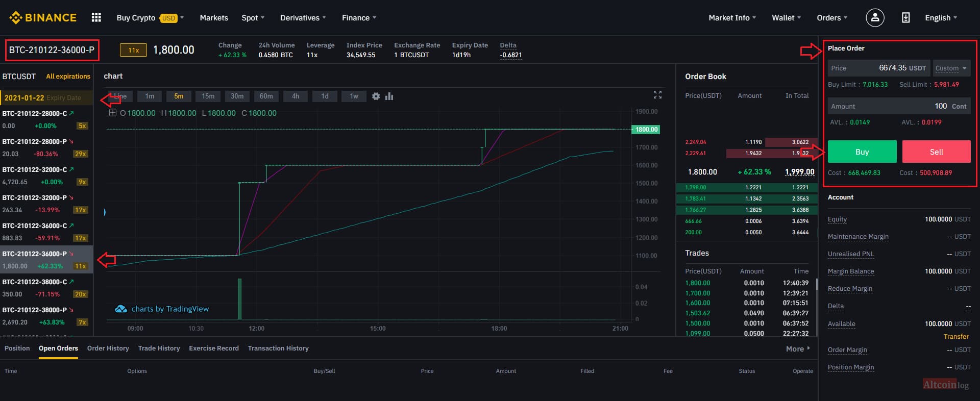The height and width of the screenshot is (401, 980).
Task: Change language from English
Action: (941, 18)
